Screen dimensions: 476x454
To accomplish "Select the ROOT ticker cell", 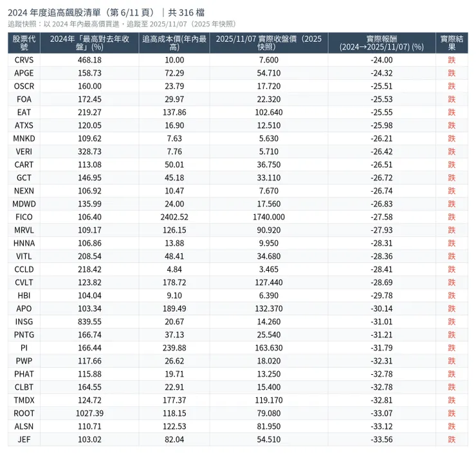I will 24,413.
